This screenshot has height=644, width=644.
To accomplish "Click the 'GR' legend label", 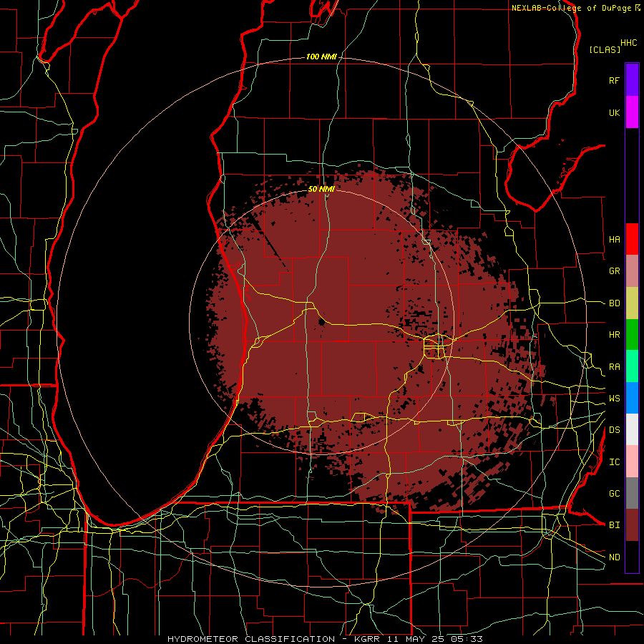I will point(615,271).
